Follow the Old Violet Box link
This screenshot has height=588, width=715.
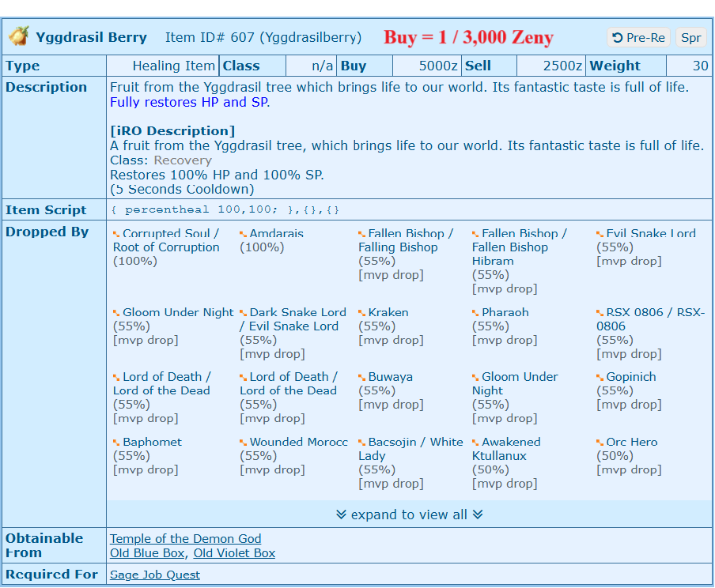[234, 553]
